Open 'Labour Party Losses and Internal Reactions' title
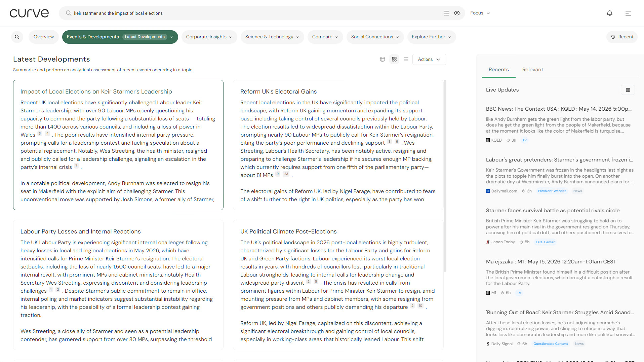This screenshot has height=362, width=644. (x=81, y=231)
